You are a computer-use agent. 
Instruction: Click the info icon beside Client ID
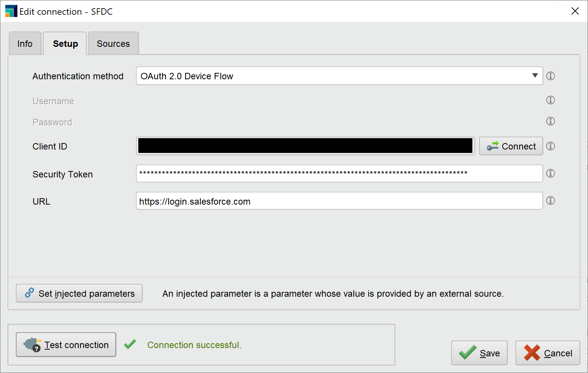pyautogui.click(x=551, y=146)
